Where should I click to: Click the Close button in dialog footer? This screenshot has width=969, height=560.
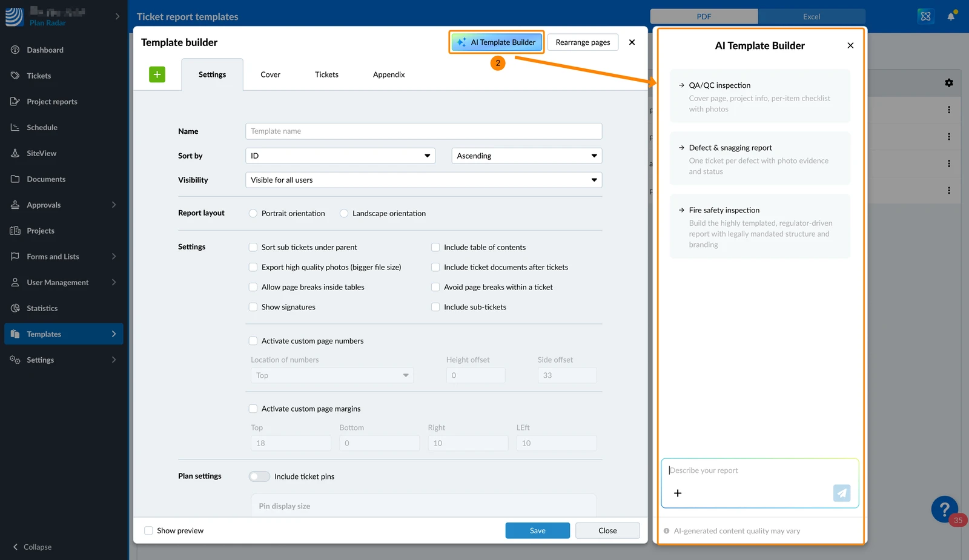pos(607,531)
